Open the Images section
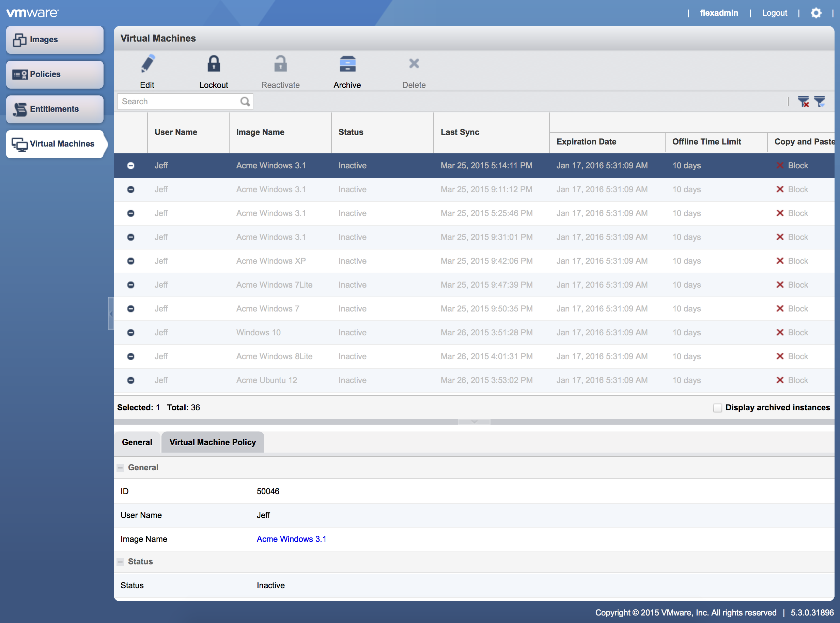Image resolution: width=840 pixels, height=623 pixels. (x=55, y=40)
